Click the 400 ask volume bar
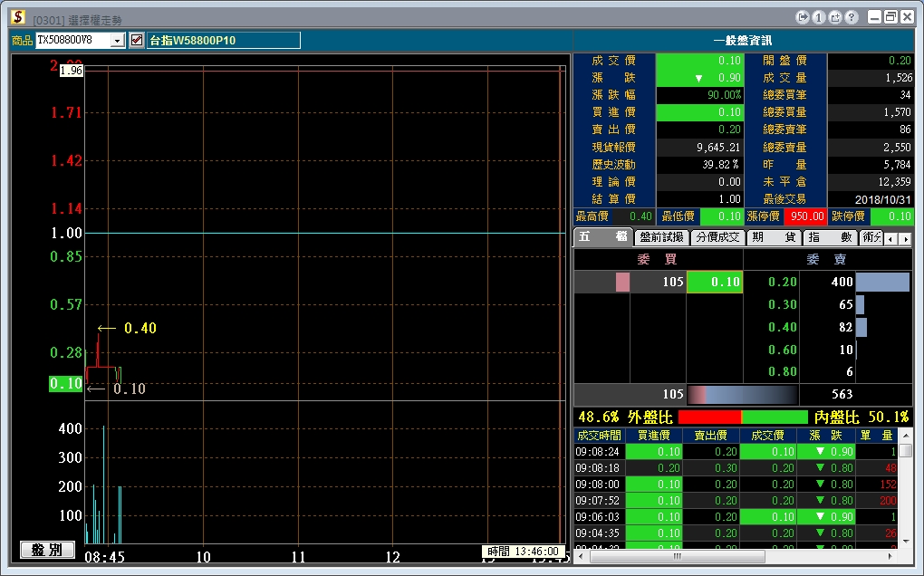The image size is (924, 576). pyautogui.click(x=882, y=282)
